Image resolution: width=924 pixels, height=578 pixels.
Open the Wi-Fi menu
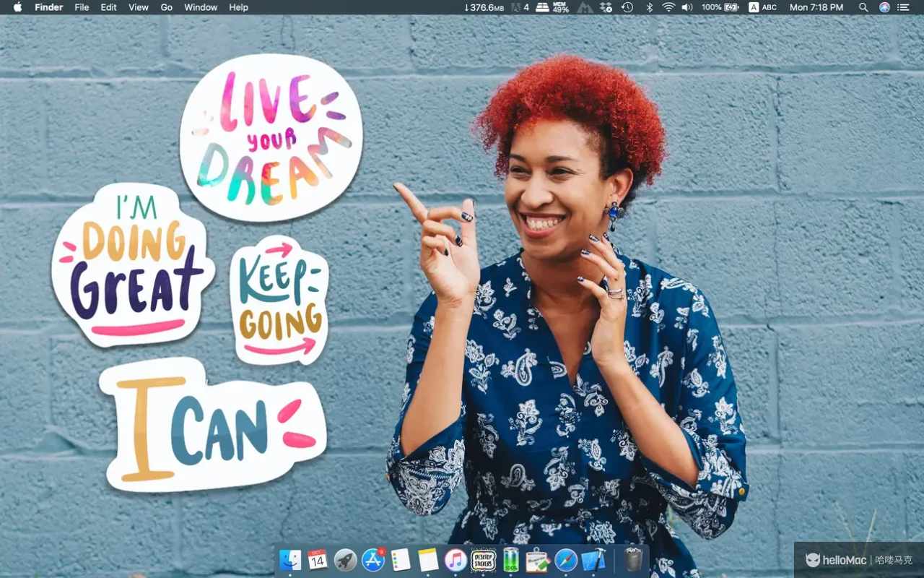[x=668, y=7]
